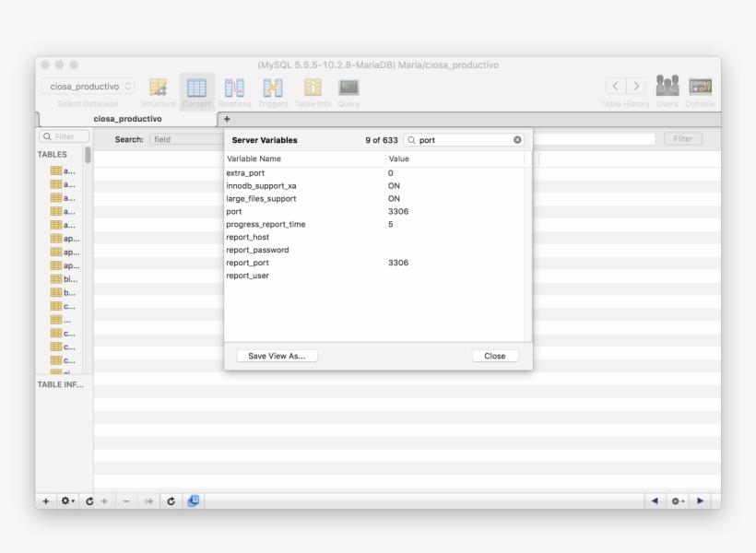Go back in table history

pos(615,86)
